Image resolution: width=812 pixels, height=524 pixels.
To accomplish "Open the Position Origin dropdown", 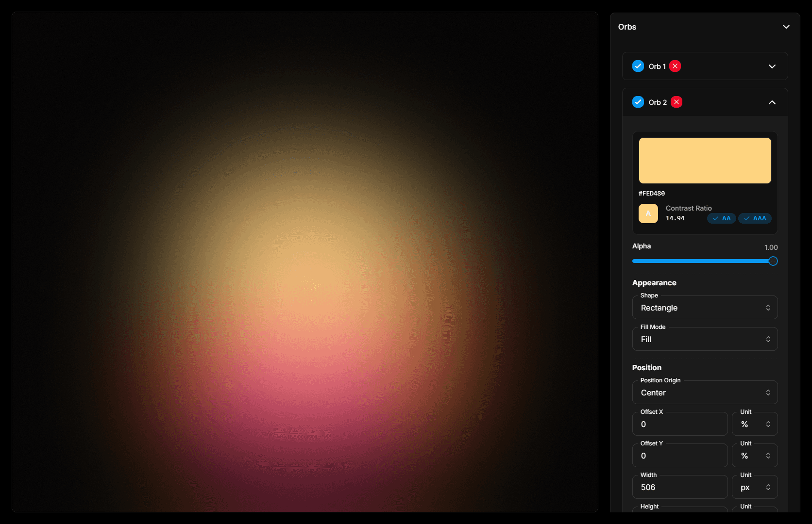I will 705,393.
